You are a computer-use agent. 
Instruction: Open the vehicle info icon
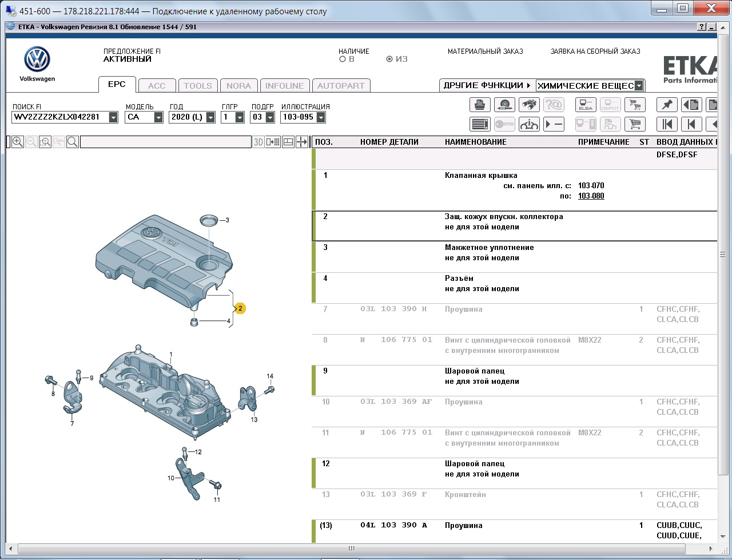530,124
